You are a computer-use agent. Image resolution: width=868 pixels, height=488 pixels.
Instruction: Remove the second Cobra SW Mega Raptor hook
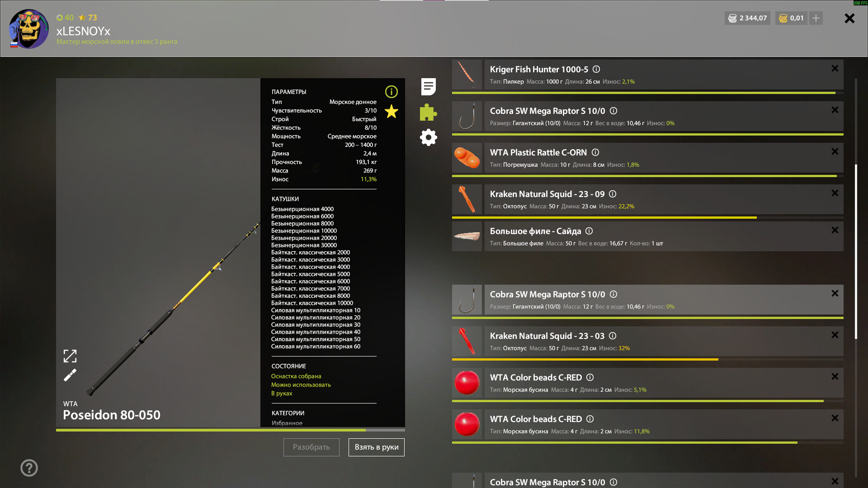point(835,293)
